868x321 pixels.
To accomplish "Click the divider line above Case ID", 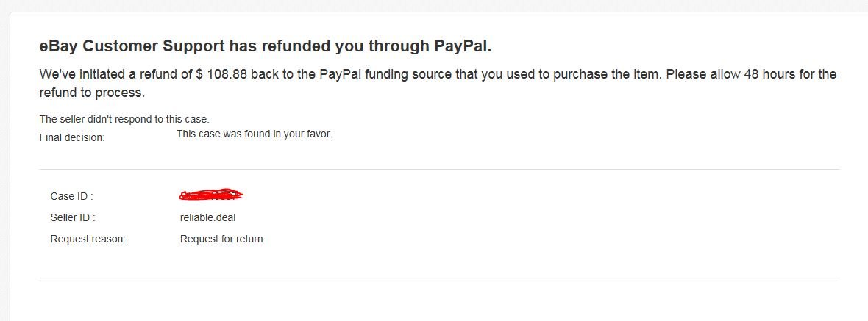I will (x=440, y=169).
